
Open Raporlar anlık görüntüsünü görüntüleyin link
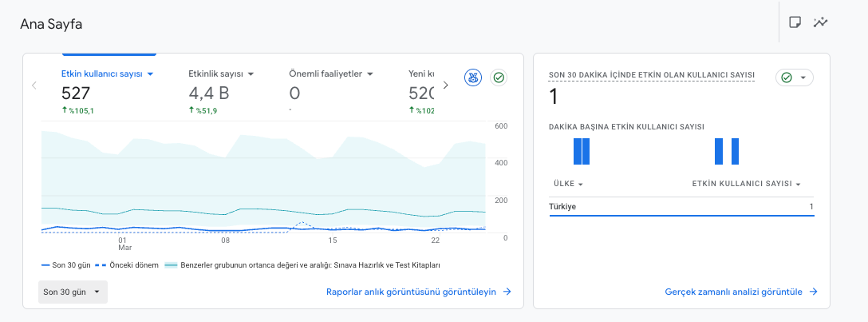[x=411, y=292]
